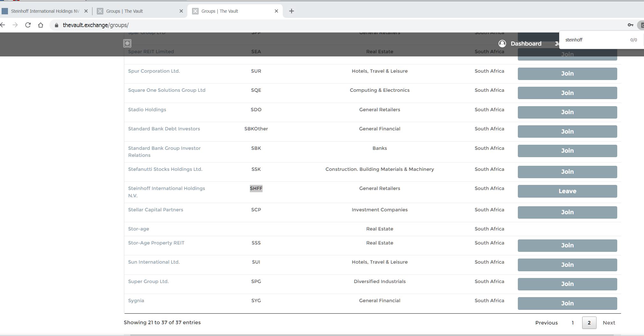644x336 pixels.
Task: Close the Steinhoff International Holdings tab
Action: (x=86, y=11)
